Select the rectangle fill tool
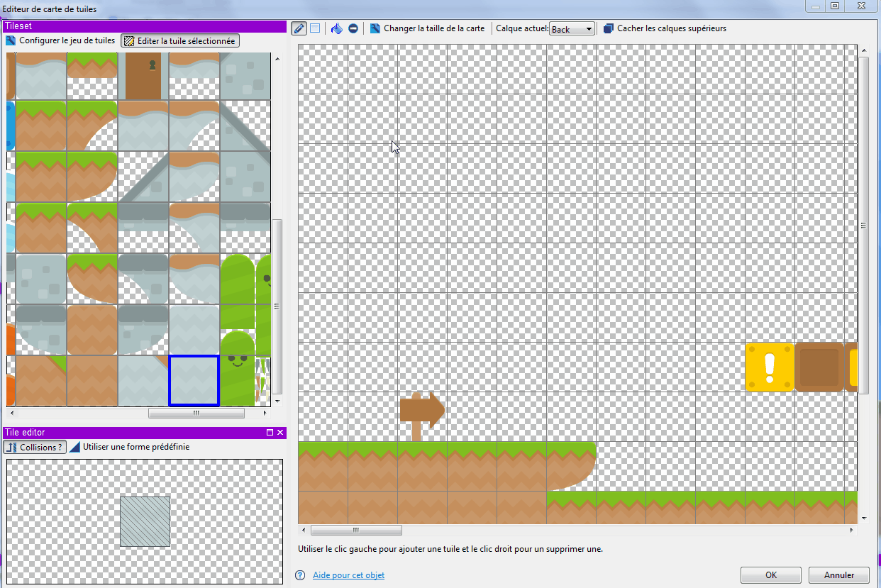881x588 pixels. pos(315,28)
